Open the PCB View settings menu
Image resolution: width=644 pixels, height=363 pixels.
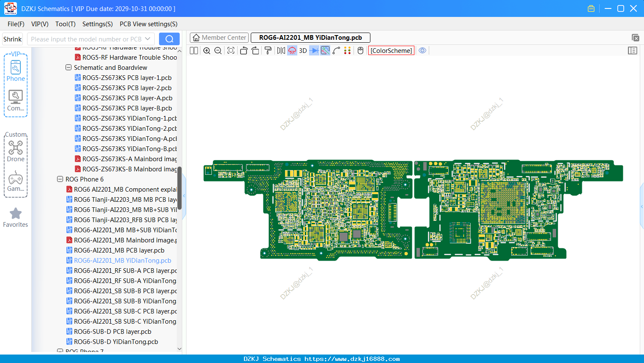pyautogui.click(x=148, y=24)
